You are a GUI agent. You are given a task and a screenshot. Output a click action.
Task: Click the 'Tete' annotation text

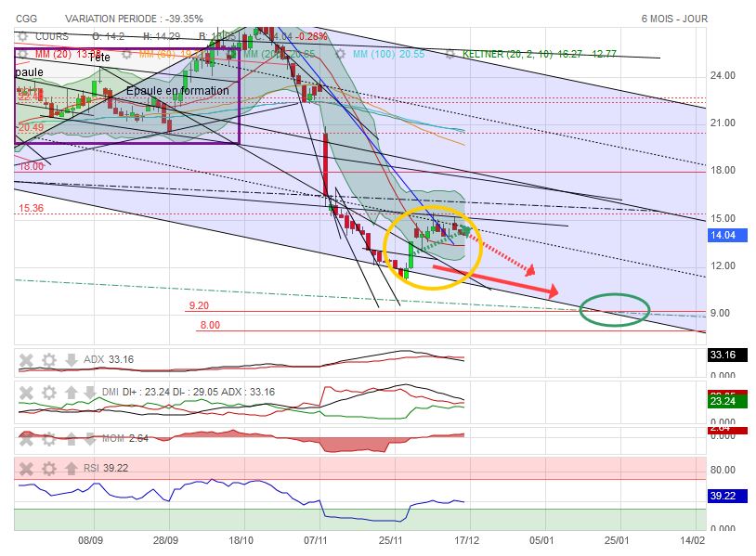tap(98, 58)
